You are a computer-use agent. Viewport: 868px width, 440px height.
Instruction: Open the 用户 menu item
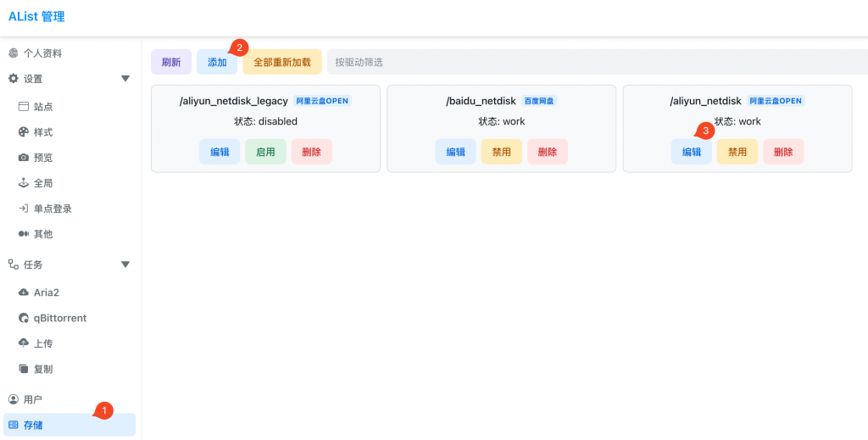pos(32,399)
